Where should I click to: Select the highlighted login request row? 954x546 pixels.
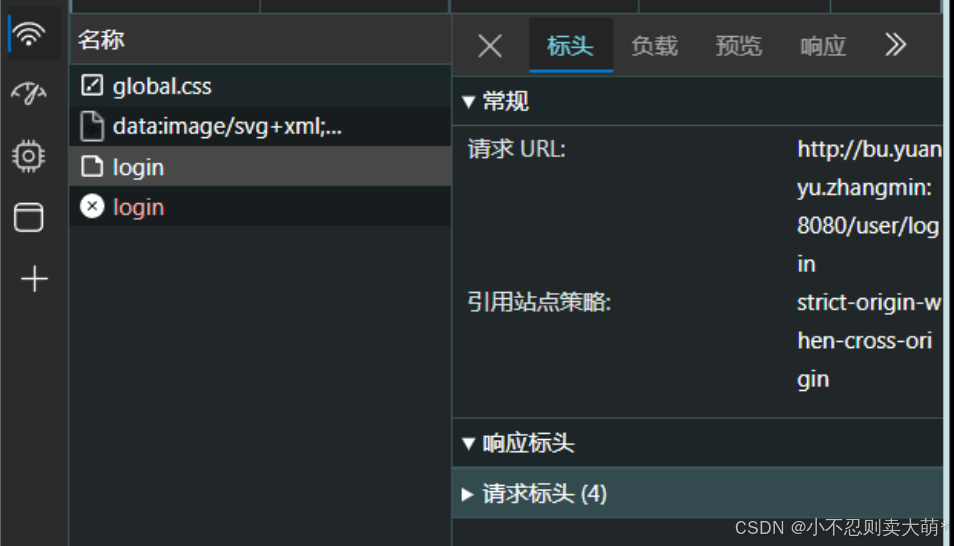point(260,167)
